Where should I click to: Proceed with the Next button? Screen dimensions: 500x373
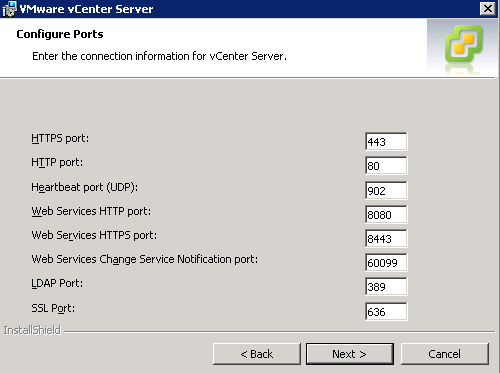click(350, 354)
